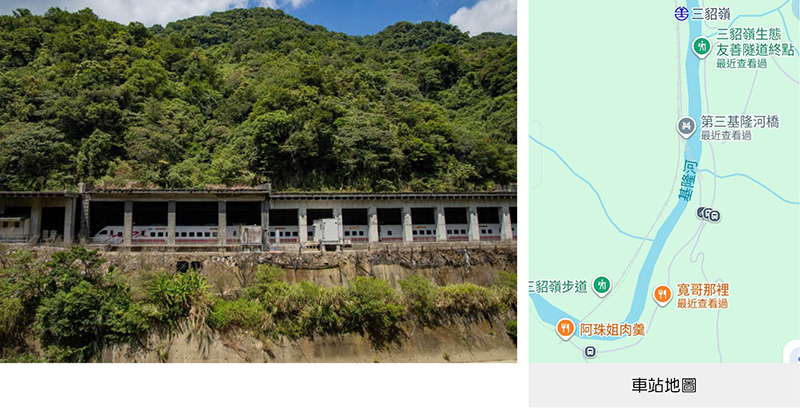Tap the orange 阿珠姐肉羹 restaurant pin
800x409 pixels.
[x=565, y=328]
